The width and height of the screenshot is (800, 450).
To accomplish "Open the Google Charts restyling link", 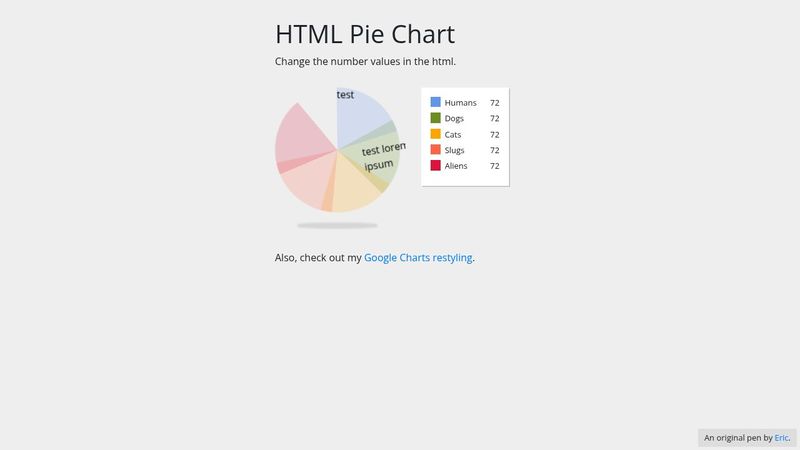I will pyautogui.click(x=418, y=258).
